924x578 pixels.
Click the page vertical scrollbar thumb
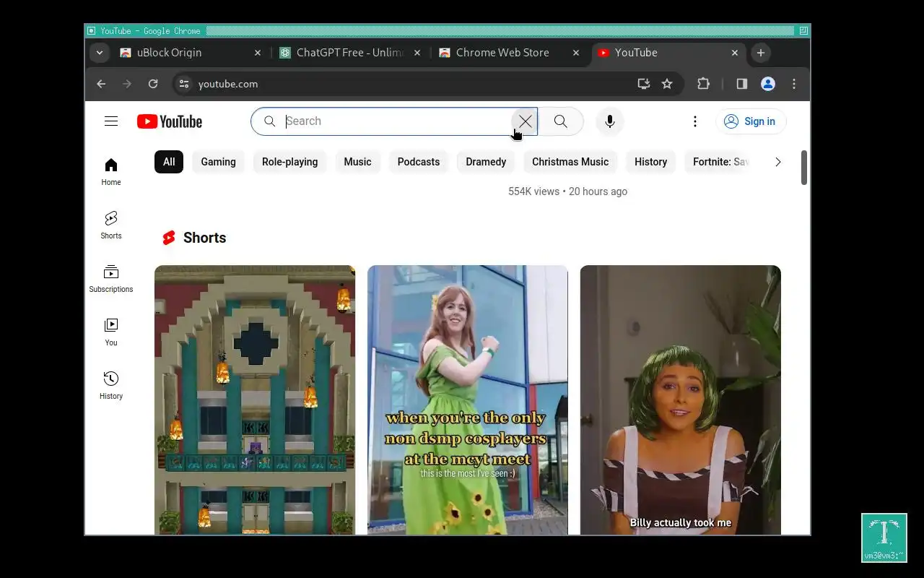(804, 168)
